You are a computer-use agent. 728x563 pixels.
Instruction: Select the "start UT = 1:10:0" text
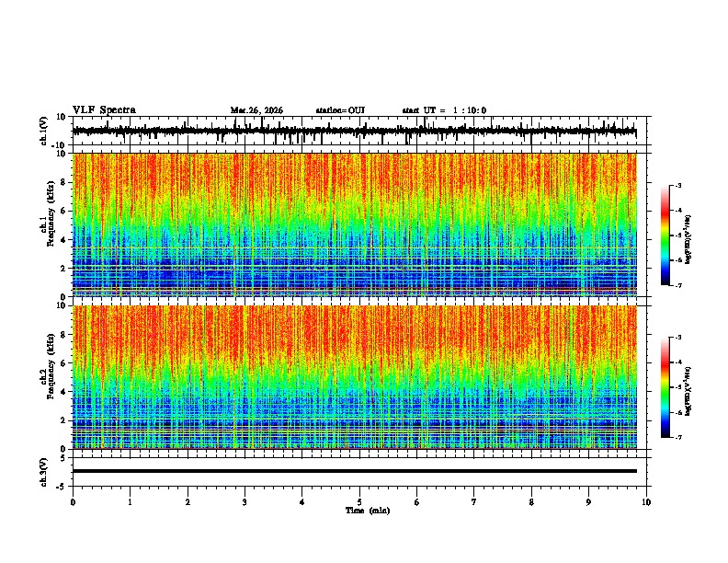tap(444, 110)
